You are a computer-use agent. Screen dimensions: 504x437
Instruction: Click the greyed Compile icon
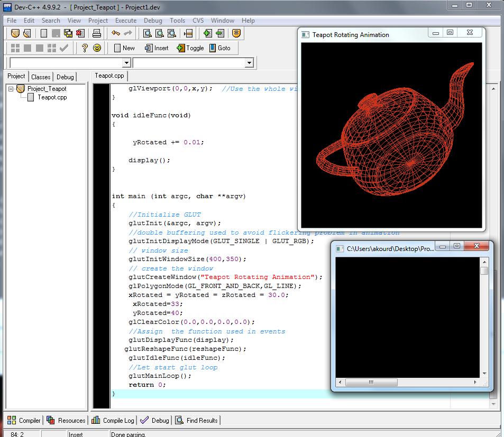pyautogui.click(x=15, y=48)
